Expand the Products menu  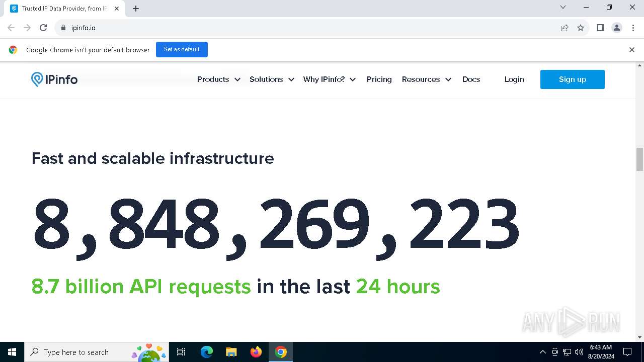219,79
